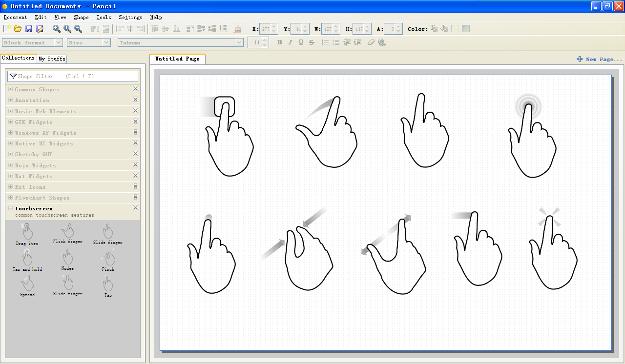Screen dimensions: 625x364
Task: Expand the Common Shapes collection
Action: (x=10, y=89)
